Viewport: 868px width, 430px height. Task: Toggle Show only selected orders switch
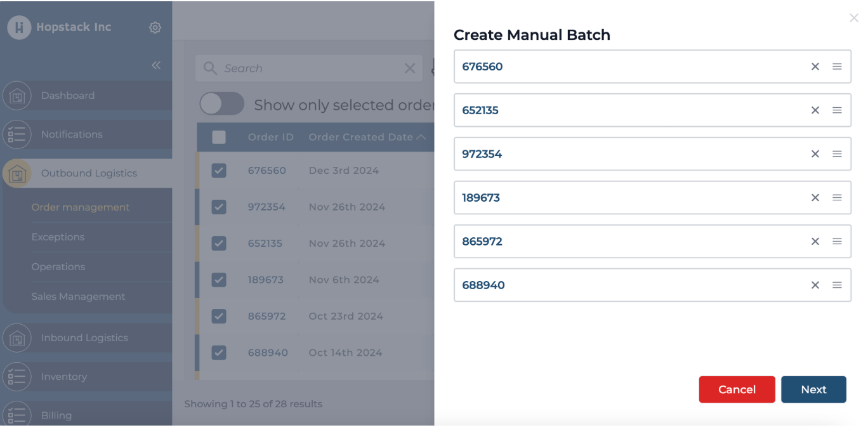click(x=221, y=105)
